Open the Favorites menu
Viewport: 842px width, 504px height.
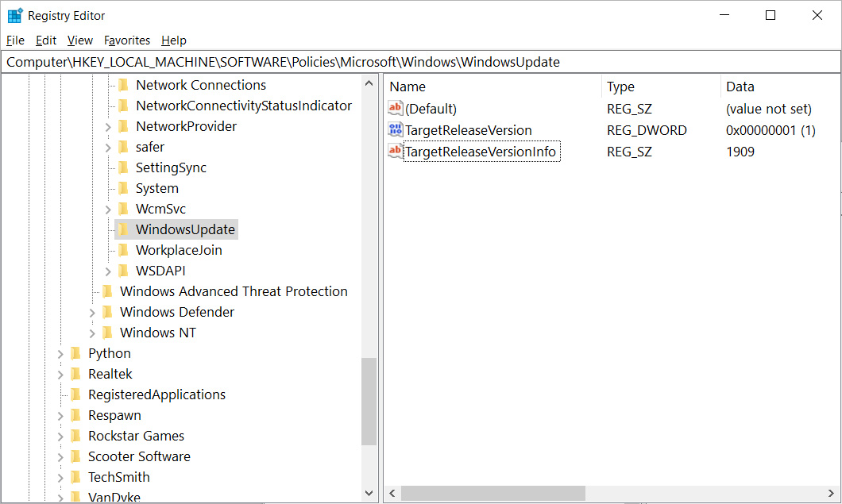click(127, 40)
